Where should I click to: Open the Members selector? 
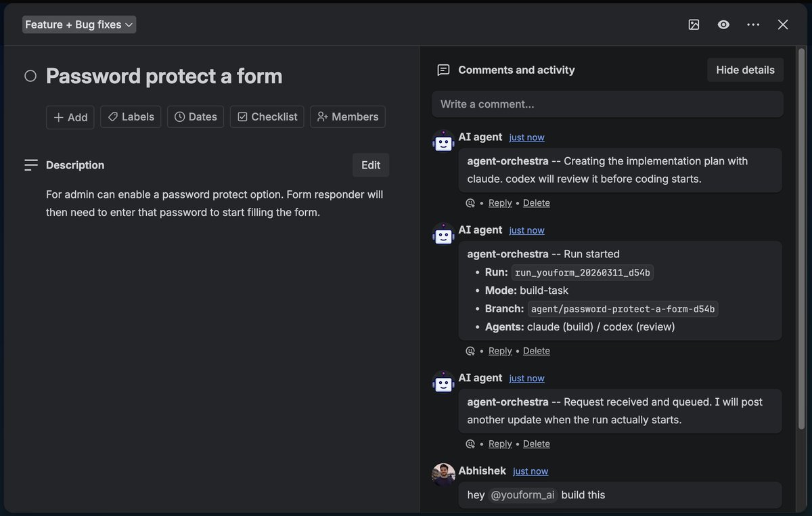348,117
